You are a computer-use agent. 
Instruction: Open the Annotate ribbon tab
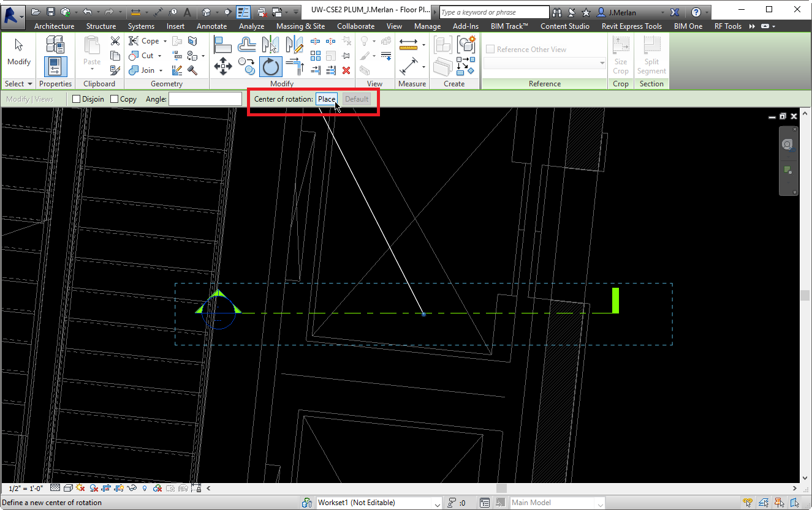211,26
